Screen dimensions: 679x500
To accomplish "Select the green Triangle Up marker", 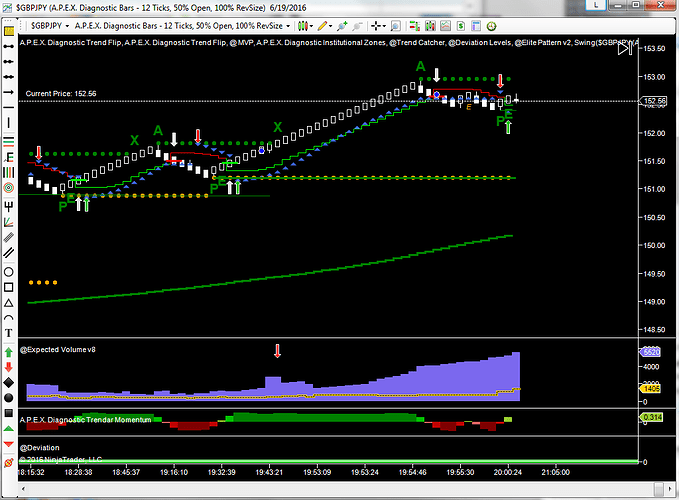I will pos(8,429).
